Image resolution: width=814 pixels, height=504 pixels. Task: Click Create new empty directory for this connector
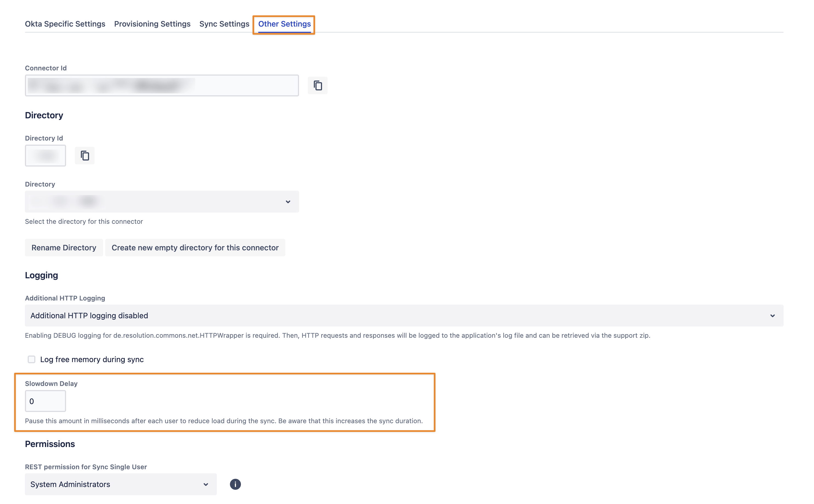click(x=195, y=248)
